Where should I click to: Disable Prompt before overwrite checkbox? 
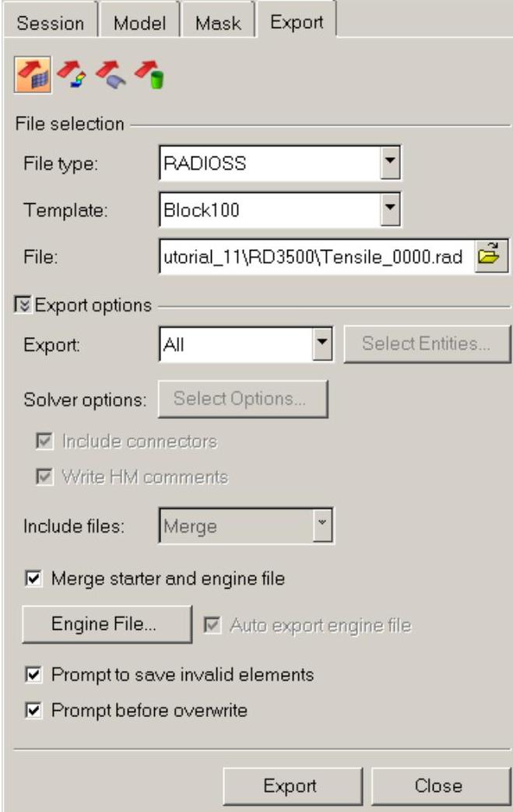pyautogui.click(x=33, y=710)
